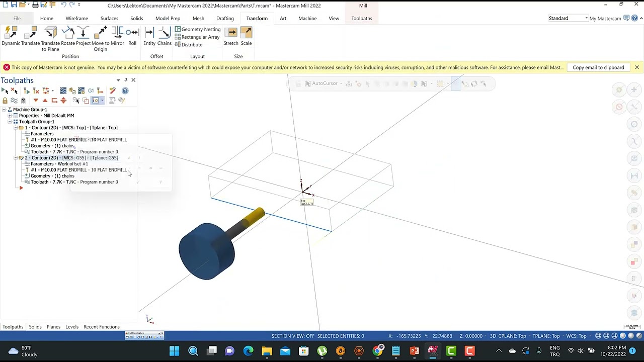Open Google Chrome from taskbar
The image size is (644, 362).
(x=377, y=351)
